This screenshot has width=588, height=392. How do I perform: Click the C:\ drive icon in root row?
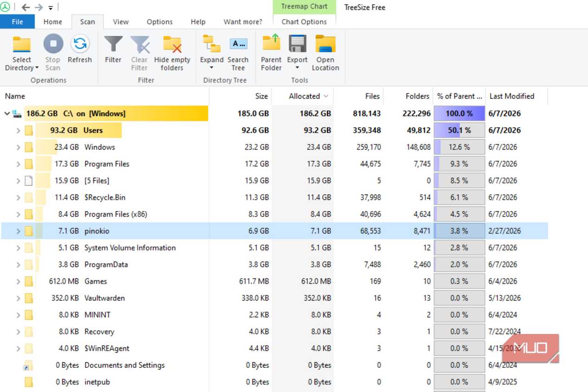pyautogui.click(x=17, y=113)
